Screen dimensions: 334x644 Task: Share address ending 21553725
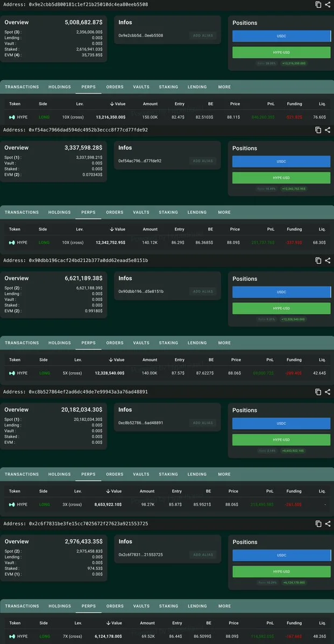[328, 524]
